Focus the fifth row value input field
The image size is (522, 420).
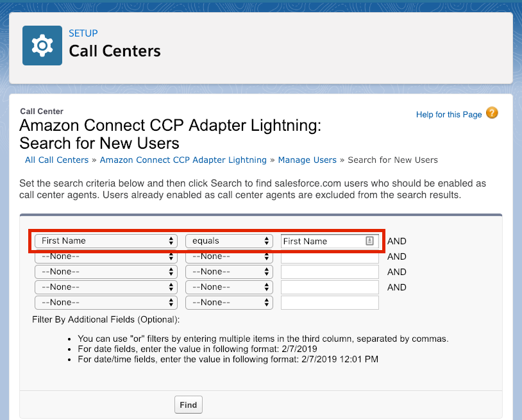[x=330, y=303]
